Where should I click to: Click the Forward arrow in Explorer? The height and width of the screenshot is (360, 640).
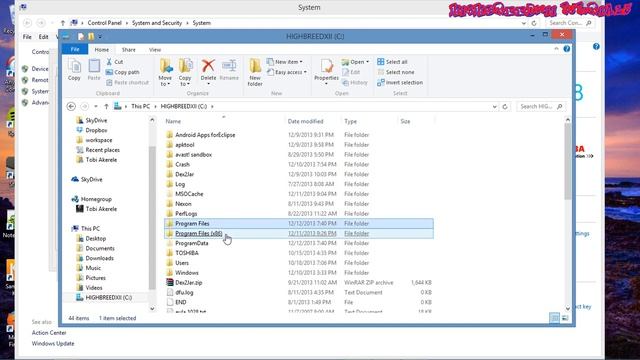coord(84,107)
